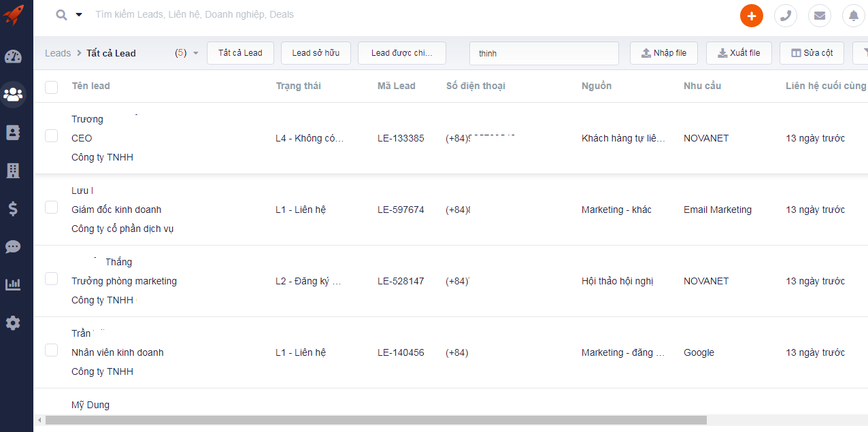
Task: Expand the search type dropdown arrow
Action: tap(79, 14)
